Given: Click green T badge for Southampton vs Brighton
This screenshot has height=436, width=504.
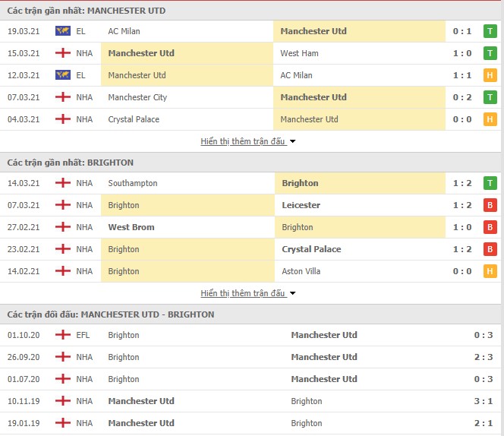Looking at the screenshot, I should click(490, 183).
